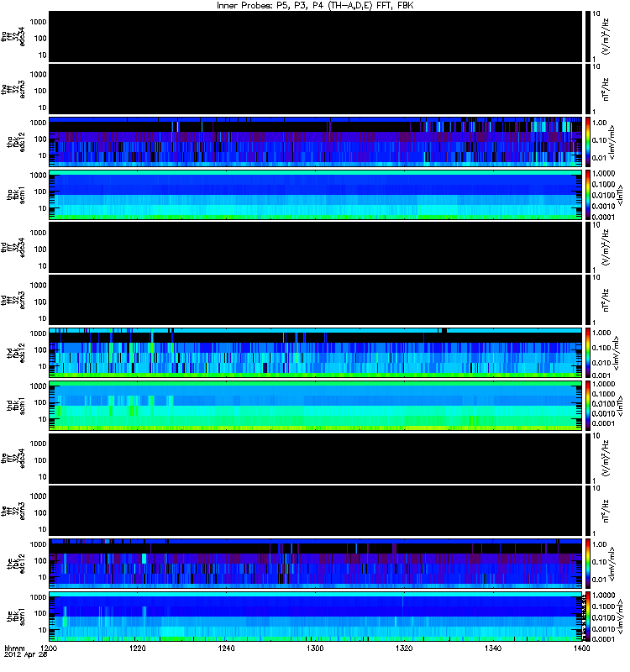Click the 10 y-axis tick of the fbk scm1
This screenshot has height=672, width=630.
(x=42, y=631)
